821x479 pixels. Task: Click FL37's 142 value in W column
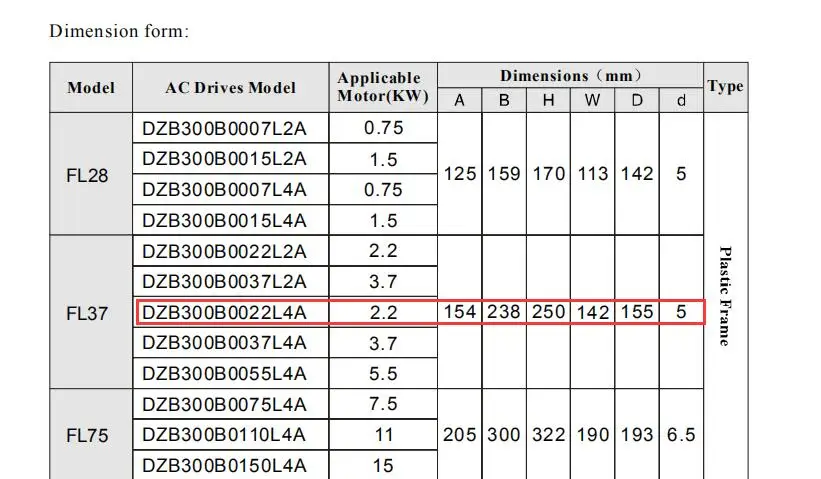593,313
